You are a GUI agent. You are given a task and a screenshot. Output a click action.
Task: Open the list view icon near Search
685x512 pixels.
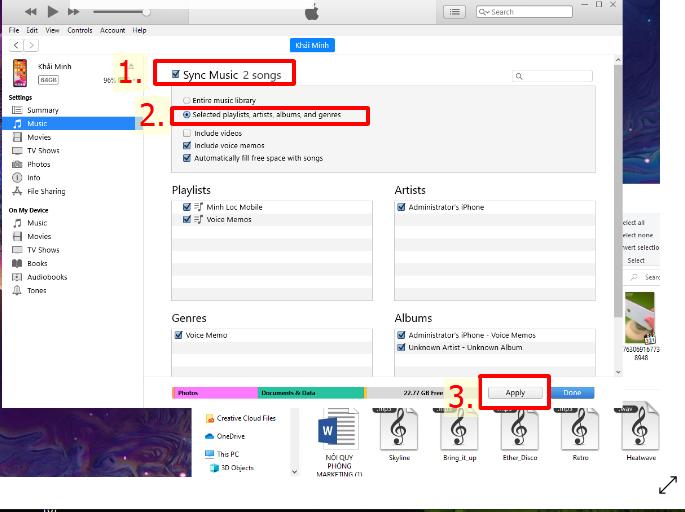[454, 12]
